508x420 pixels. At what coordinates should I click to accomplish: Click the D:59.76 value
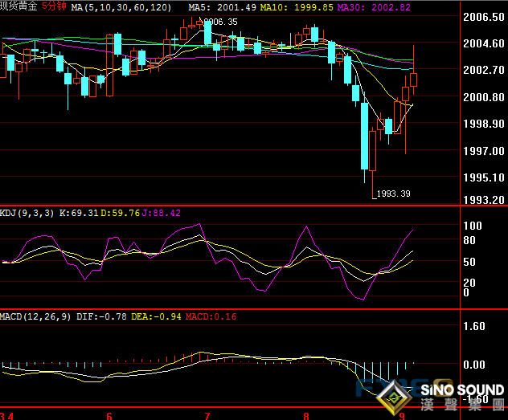pos(121,213)
